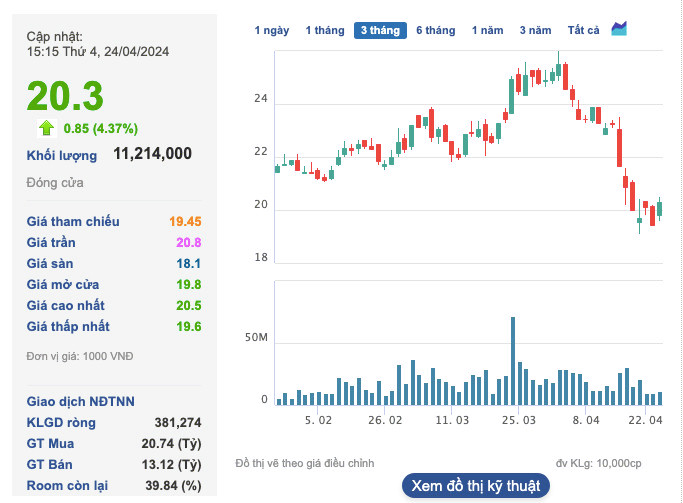The image size is (683, 503).
Task: Open Xem đồ thị kỹ thuật button
Action: [476, 485]
